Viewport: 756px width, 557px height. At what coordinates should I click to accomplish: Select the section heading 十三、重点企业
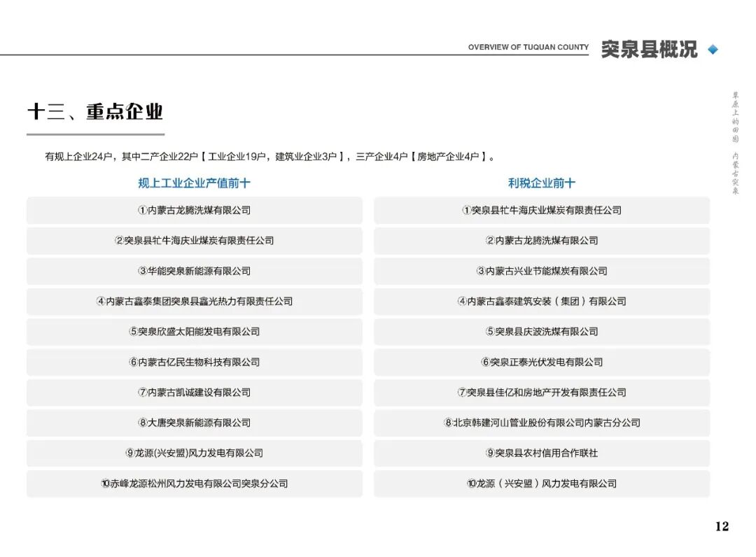click(x=95, y=111)
